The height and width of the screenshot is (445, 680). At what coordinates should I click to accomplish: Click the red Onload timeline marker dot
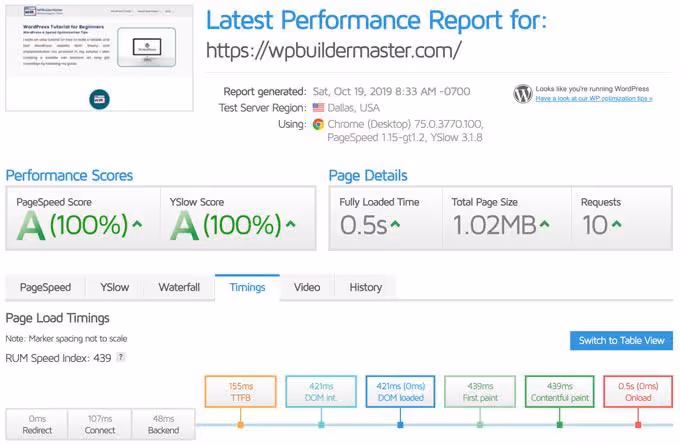click(x=638, y=425)
